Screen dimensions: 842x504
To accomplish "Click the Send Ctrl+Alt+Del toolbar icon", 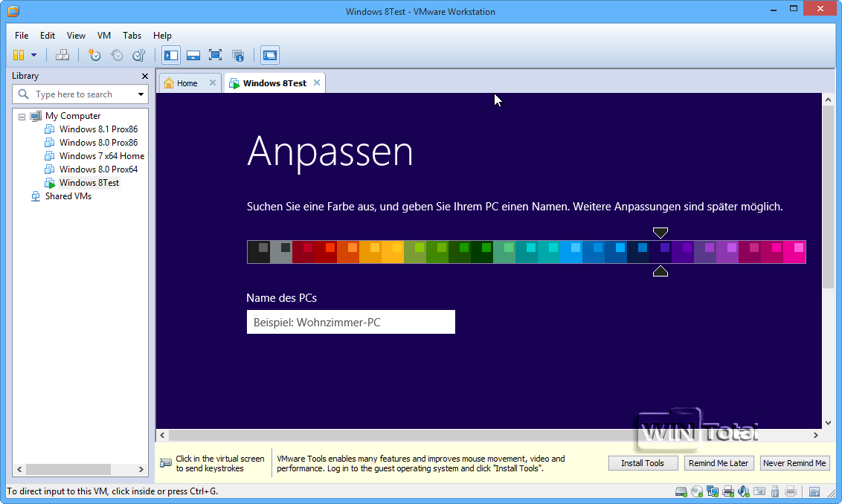I will pyautogui.click(x=62, y=55).
